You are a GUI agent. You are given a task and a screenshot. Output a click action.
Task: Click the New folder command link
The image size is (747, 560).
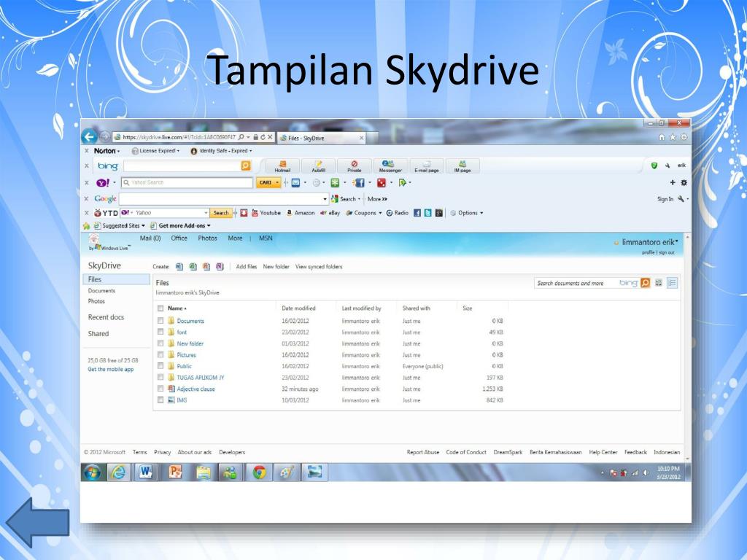point(276,267)
